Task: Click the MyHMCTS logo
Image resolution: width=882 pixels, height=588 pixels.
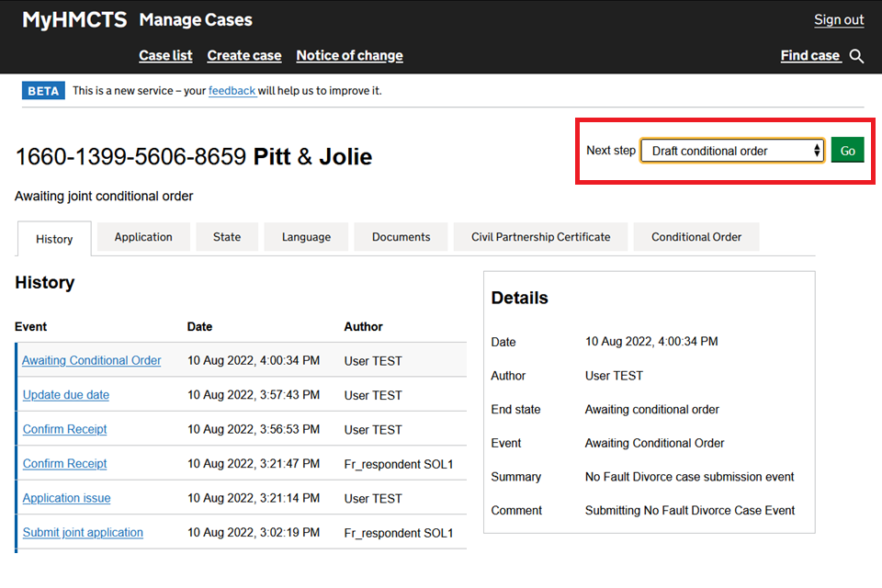Action: pos(74,19)
